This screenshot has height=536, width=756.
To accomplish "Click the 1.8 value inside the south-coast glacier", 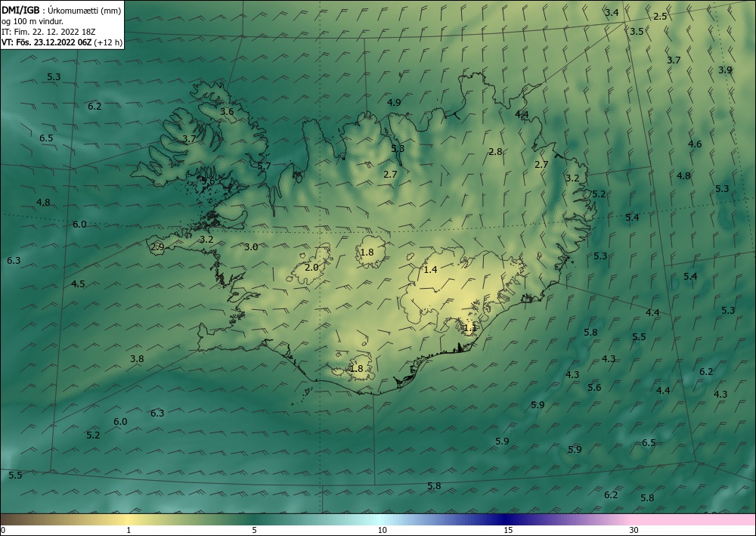I will coord(356,369).
